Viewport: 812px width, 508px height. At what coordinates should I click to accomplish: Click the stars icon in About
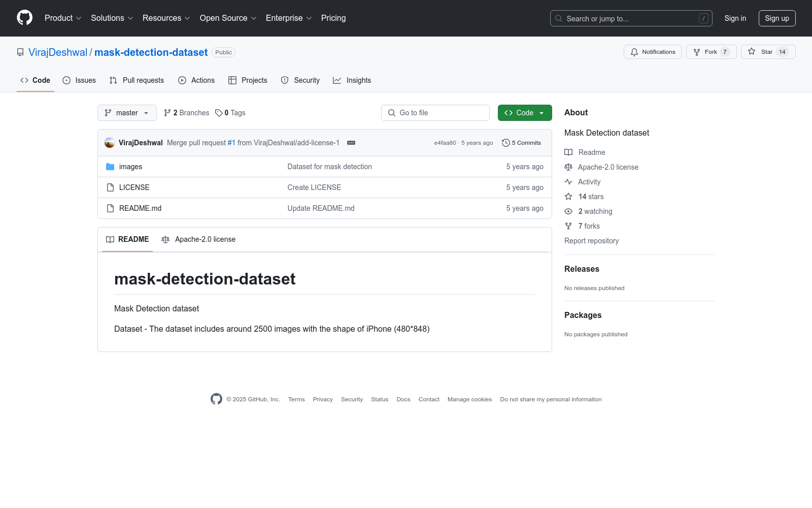[x=568, y=197]
